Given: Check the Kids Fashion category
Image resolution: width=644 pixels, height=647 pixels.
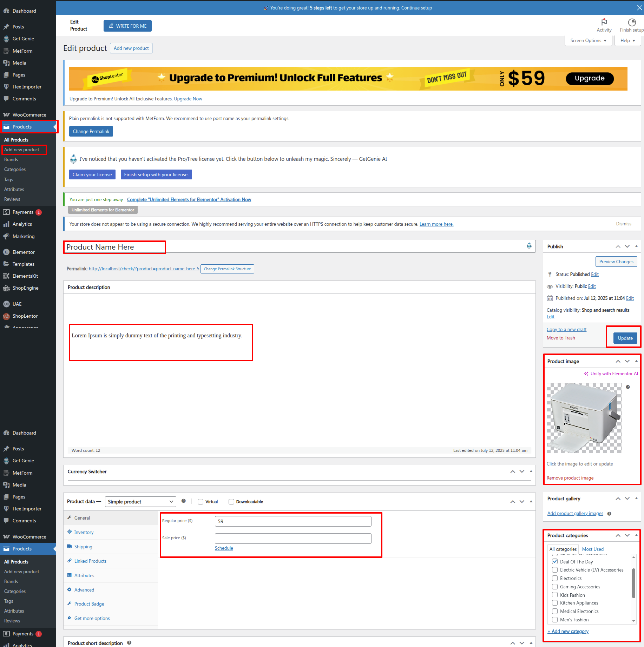Looking at the screenshot, I should coord(555,595).
